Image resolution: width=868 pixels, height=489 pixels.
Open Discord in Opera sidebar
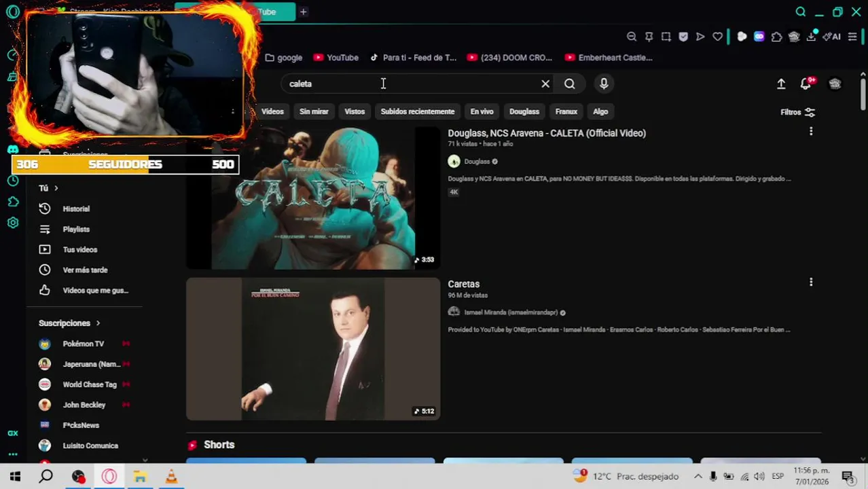[x=13, y=149]
